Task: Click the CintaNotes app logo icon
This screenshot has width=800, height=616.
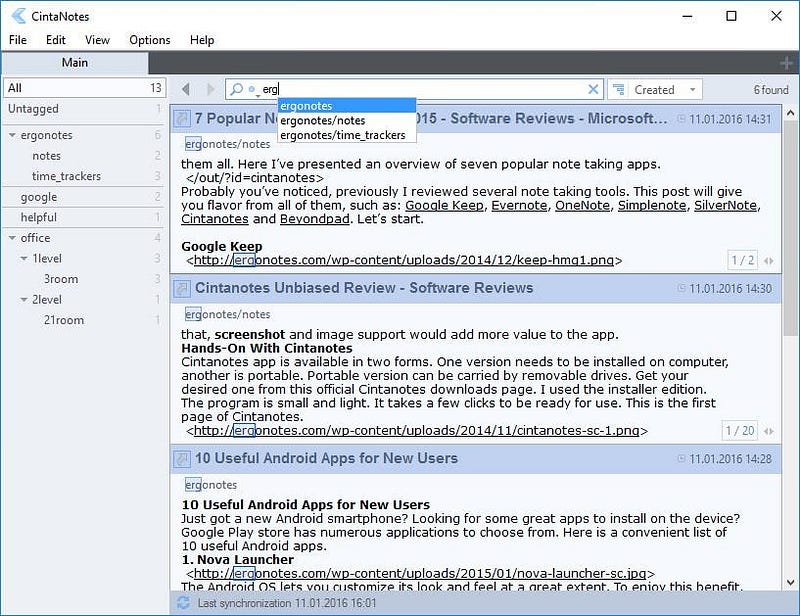Action: [18, 16]
